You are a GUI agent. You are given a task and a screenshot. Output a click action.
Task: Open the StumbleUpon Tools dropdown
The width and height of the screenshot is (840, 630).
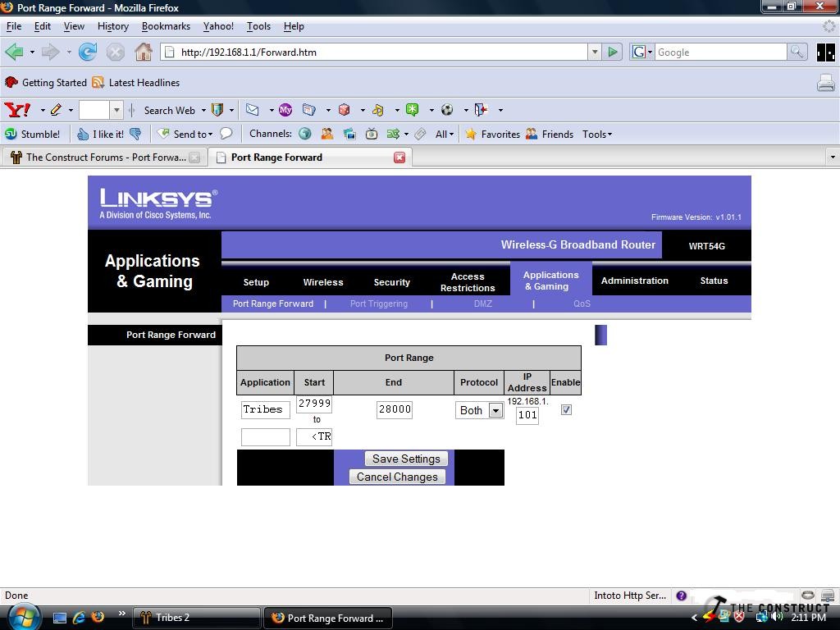pos(597,134)
